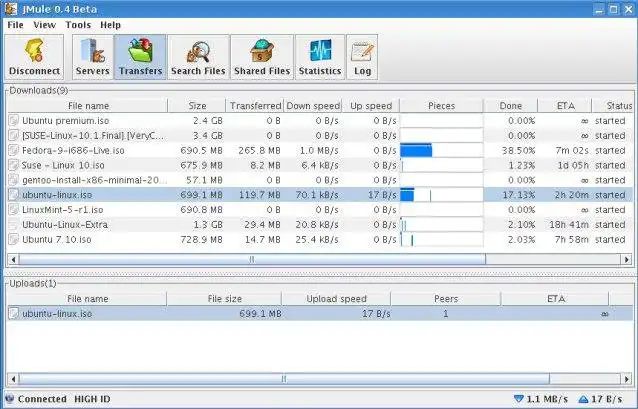Screen dimensions: 638x409
Task: Sort downloads by Transferred column
Action: tap(255, 106)
